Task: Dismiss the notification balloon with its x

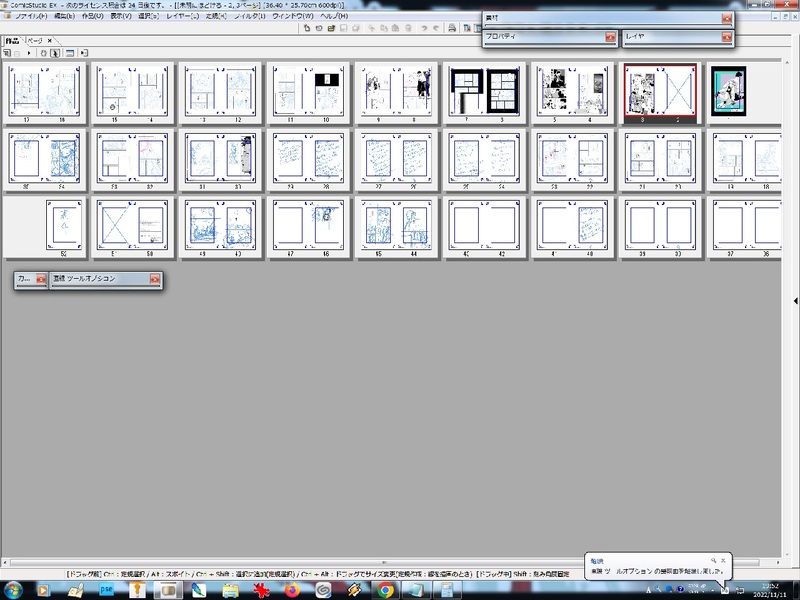Action: [x=723, y=560]
